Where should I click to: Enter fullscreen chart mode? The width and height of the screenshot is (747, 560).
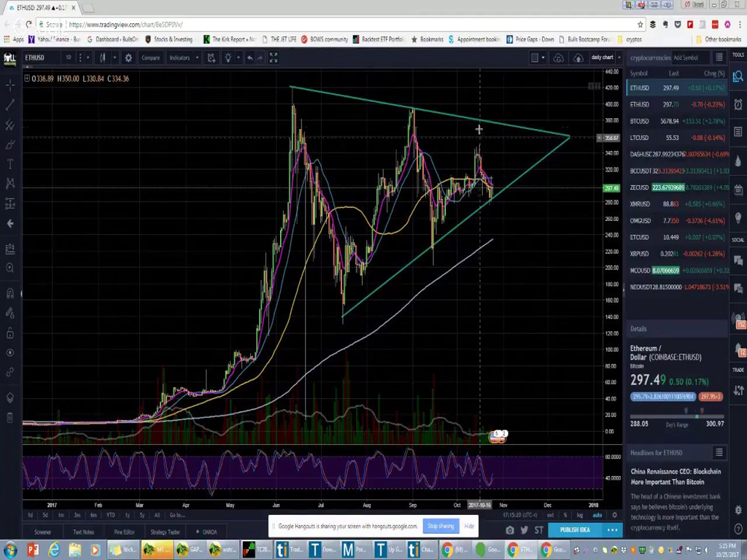(x=274, y=58)
